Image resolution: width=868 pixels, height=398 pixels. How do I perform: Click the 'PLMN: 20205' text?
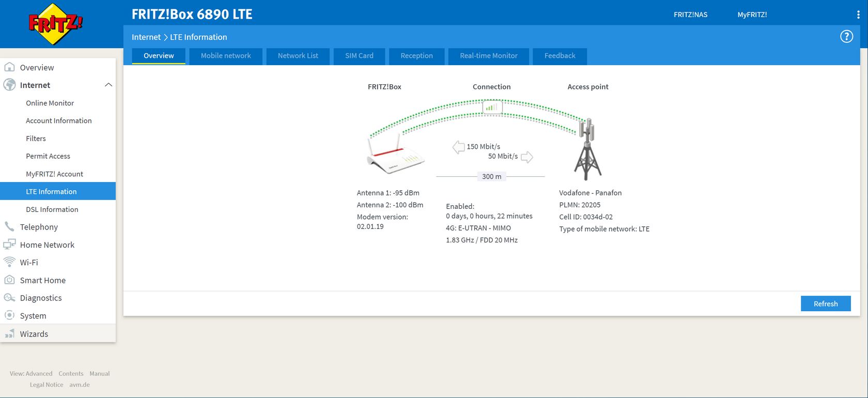pos(580,205)
